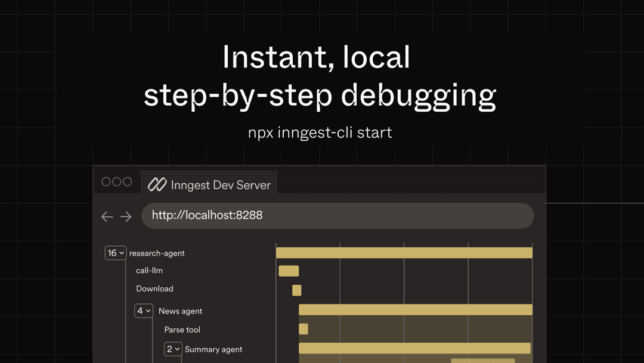Collapse the News agent 4 steps dropdown
The height and width of the screenshot is (363, 644).
(x=144, y=311)
